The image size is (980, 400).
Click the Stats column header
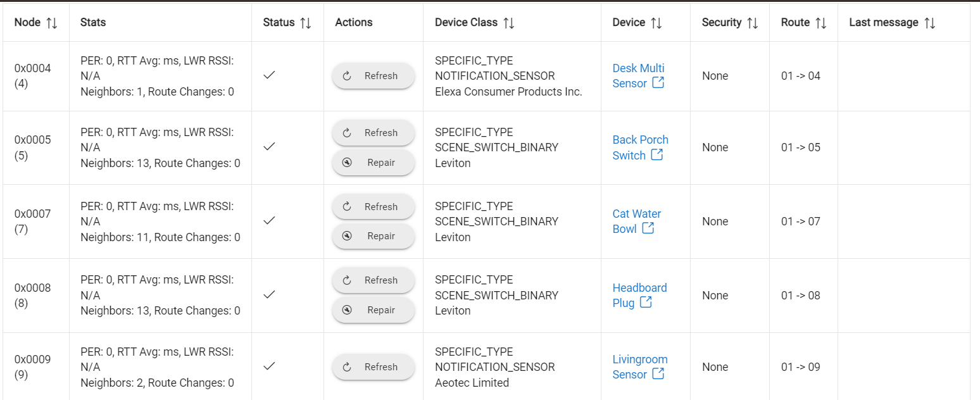pos(93,22)
